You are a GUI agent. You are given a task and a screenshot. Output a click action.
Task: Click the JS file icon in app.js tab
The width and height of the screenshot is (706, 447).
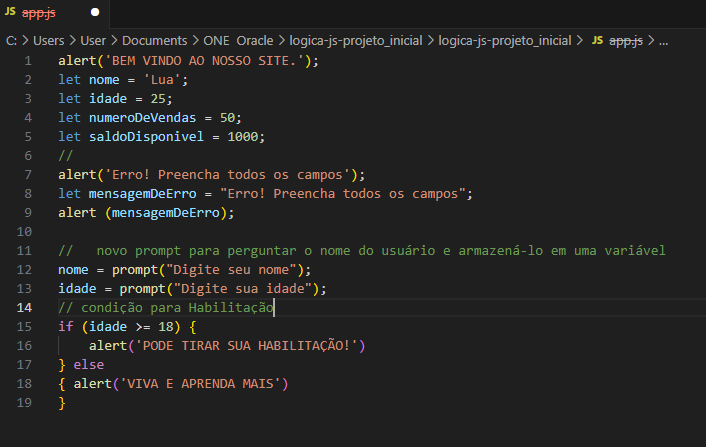pos(10,12)
